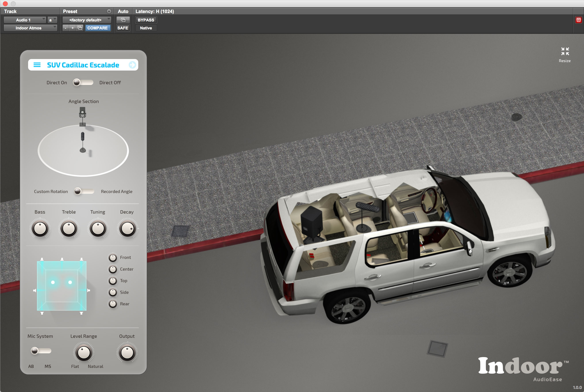Open the plugin hamburger menu beside SUV Cadillac Escalade
This screenshot has height=392, width=584.
37,65
